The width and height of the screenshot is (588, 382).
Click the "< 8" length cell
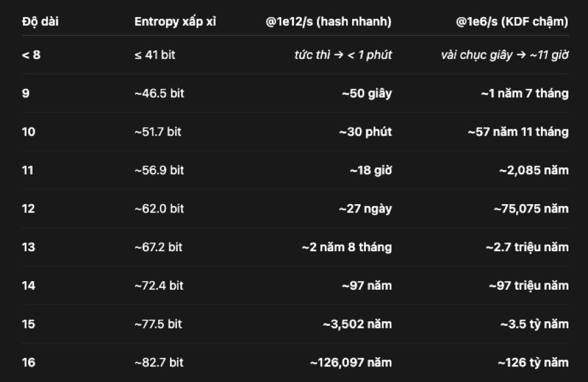point(31,55)
